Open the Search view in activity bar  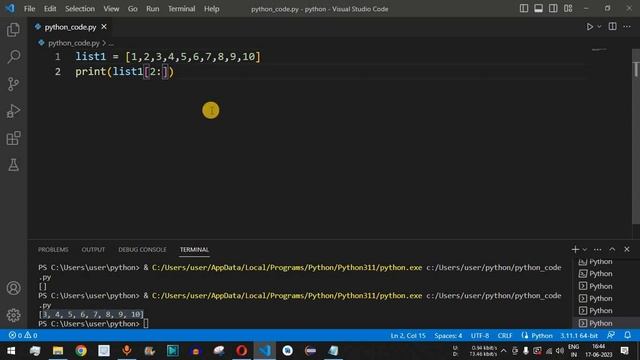(x=13, y=57)
